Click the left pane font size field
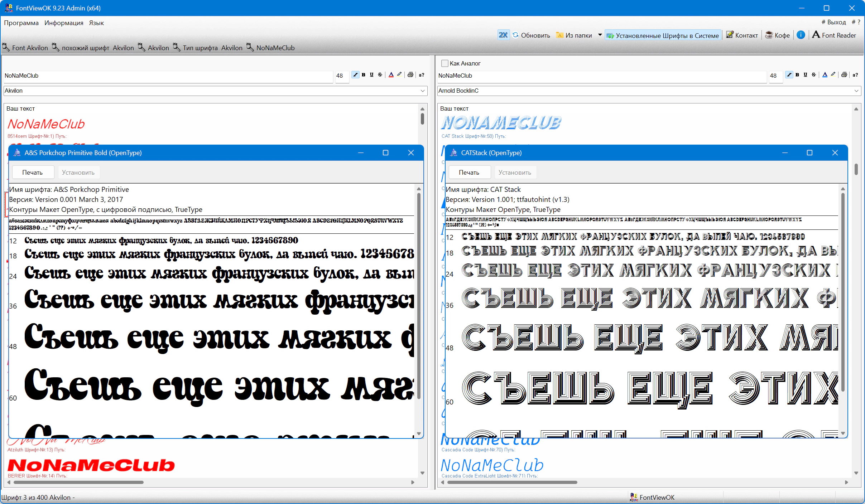Image resolution: width=865 pixels, height=504 pixels. click(341, 76)
